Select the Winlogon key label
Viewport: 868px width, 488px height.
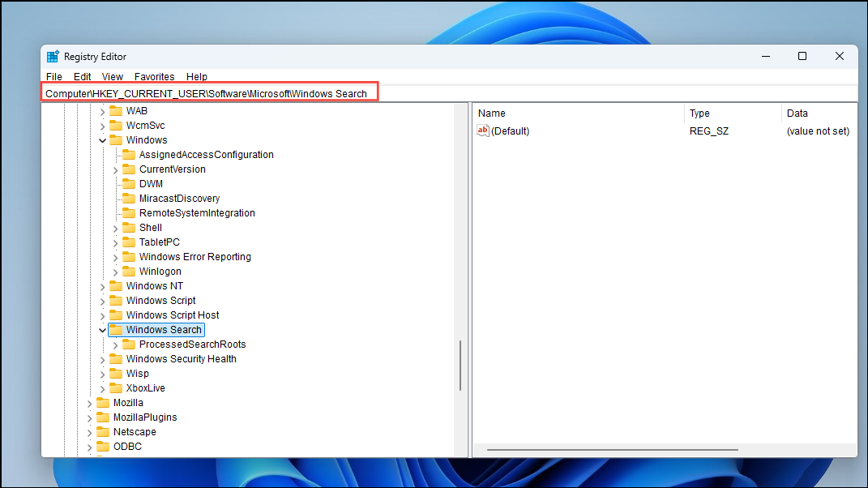coord(160,271)
